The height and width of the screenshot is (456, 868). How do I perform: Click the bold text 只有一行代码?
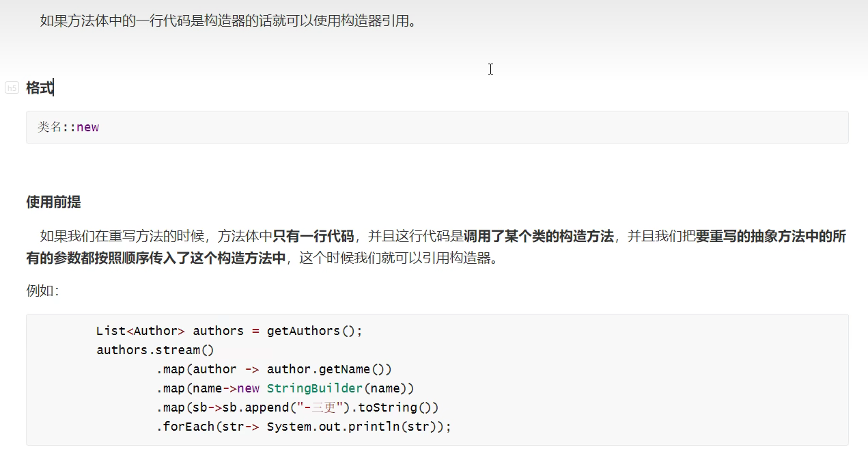[x=313, y=237]
